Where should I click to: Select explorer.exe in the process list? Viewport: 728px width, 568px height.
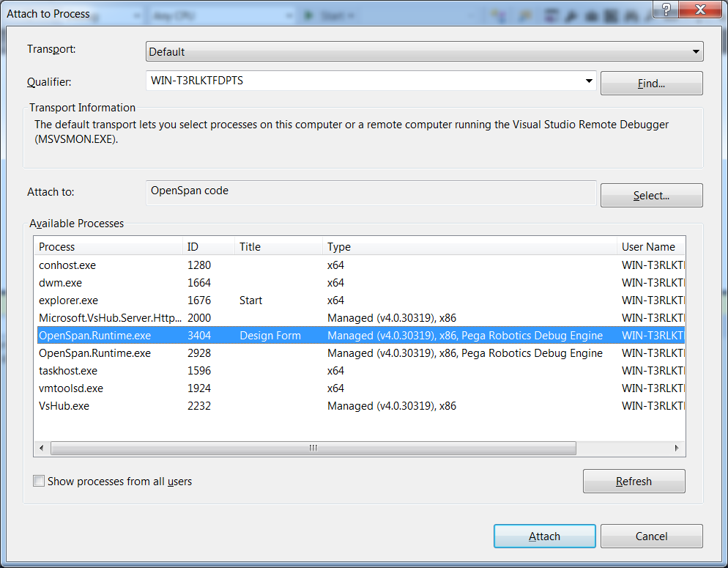coord(68,300)
